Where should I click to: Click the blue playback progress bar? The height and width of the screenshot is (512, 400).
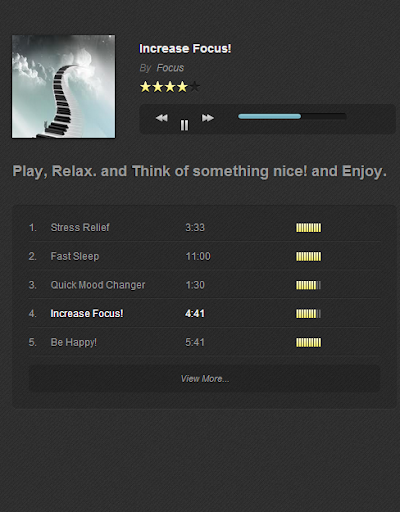[292, 116]
